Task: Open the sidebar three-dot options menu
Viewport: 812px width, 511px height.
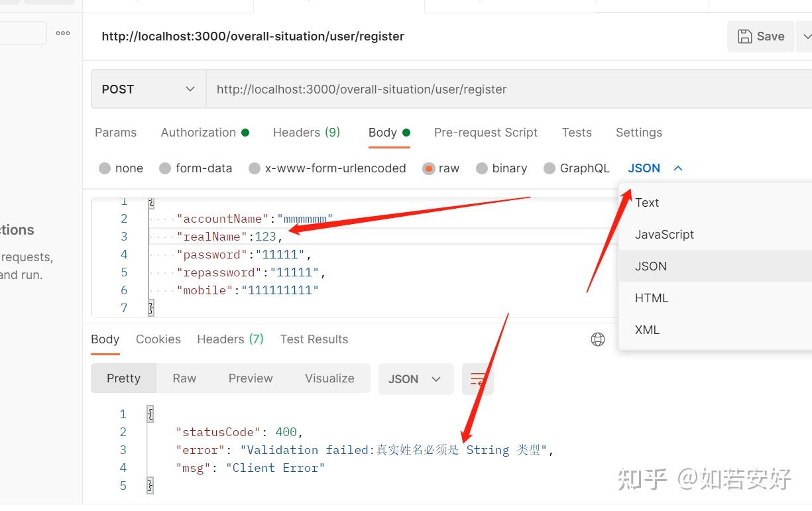Action: [62, 33]
